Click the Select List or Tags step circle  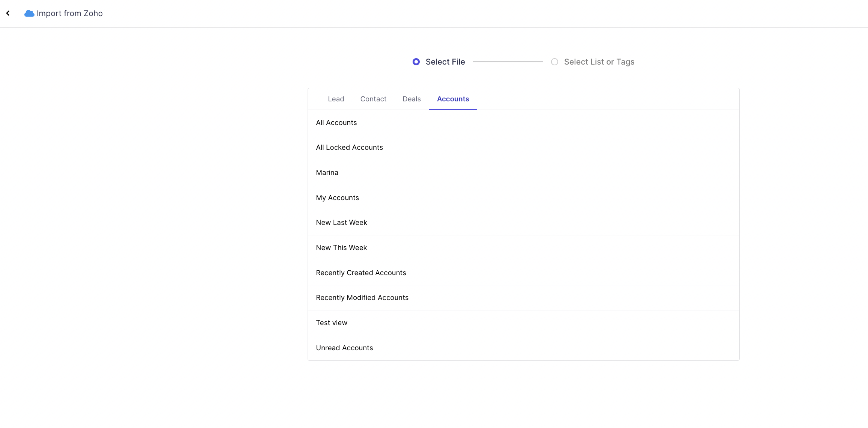(x=554, y=62)
